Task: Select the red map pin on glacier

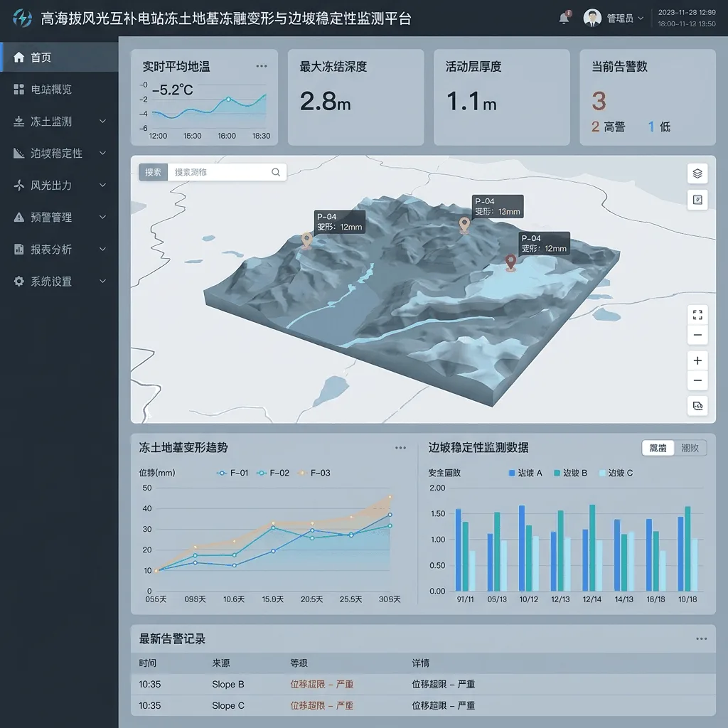Action: tap(510, 262)
